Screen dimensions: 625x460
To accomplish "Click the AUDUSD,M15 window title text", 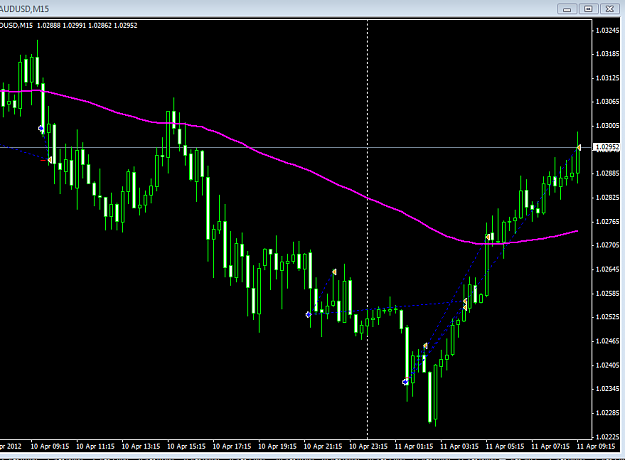I will point(24,9).
